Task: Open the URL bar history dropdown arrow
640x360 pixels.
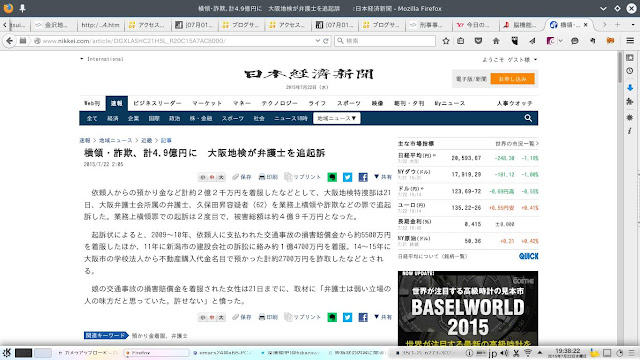Action: tap(318, 41)
